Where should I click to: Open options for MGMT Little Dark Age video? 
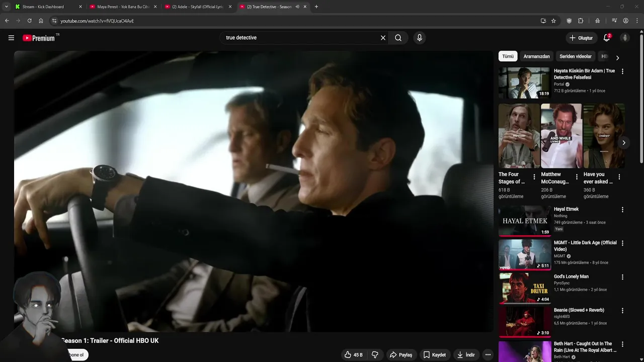tap(622, 243)
